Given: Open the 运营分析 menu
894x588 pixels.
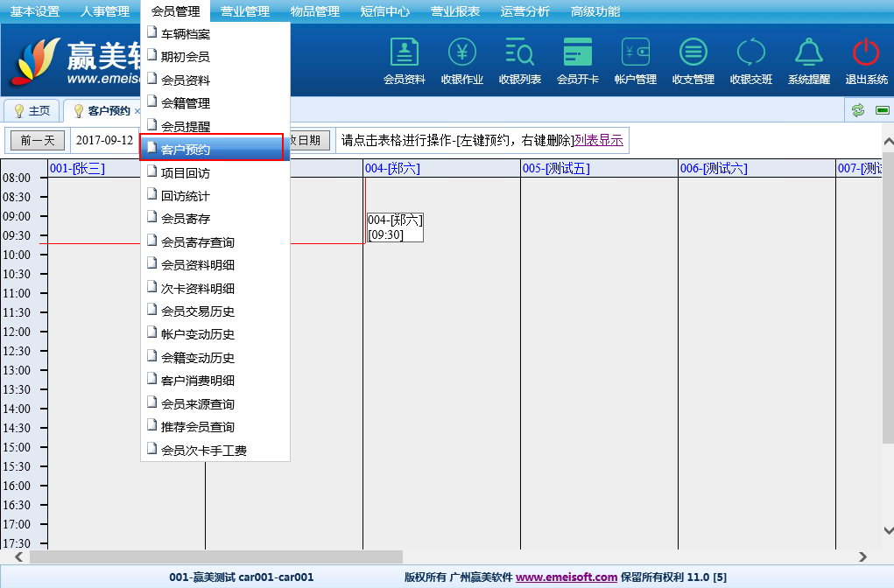Looking at the screenshot, I should [525, 11].
